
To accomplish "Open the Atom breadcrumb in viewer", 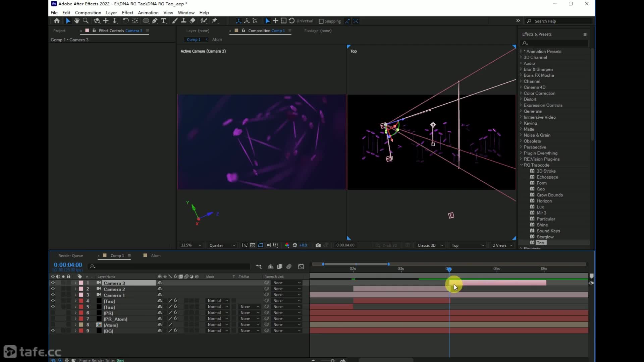I will click(217, 40).
